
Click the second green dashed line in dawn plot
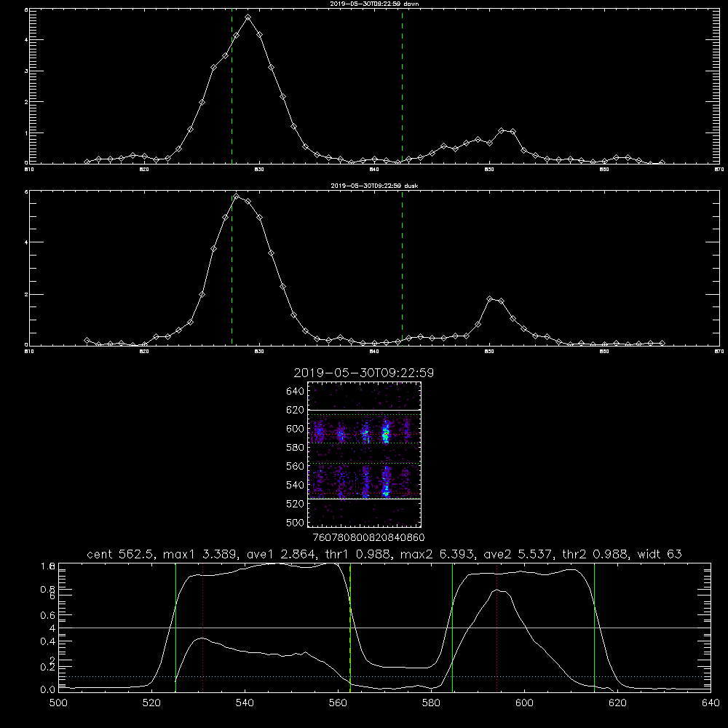click(x=402, y=86)
